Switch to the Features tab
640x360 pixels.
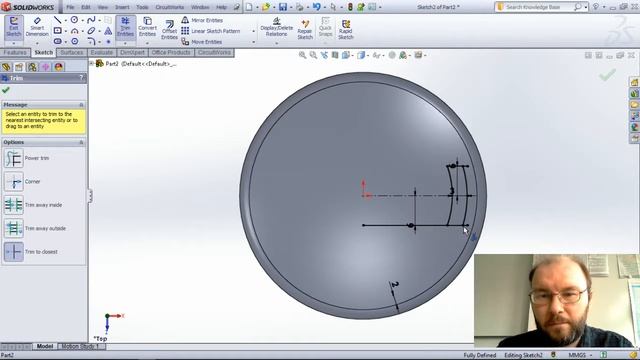[15, 53]
